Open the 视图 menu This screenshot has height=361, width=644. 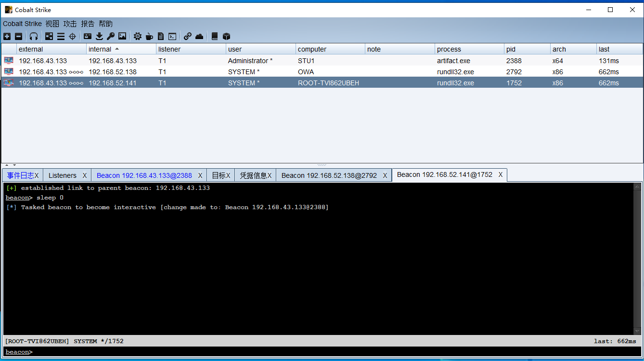(x=52, y=24)
